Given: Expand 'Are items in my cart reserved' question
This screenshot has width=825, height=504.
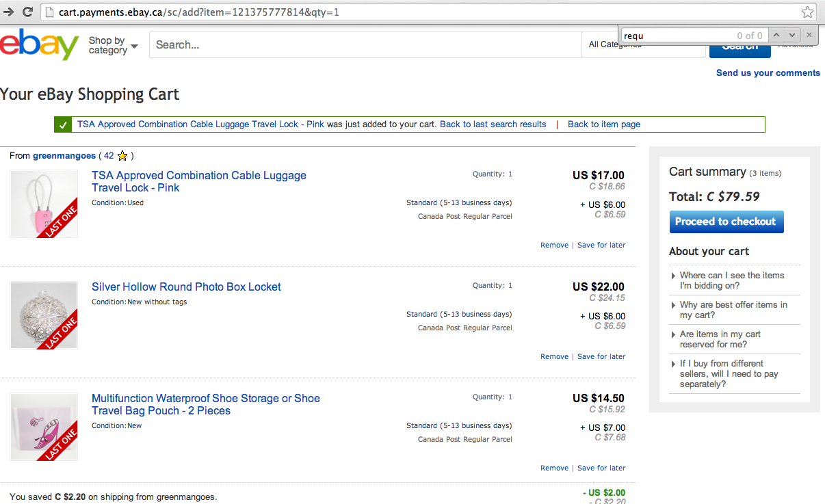Looking at the screenshot, I should [720, 339].
